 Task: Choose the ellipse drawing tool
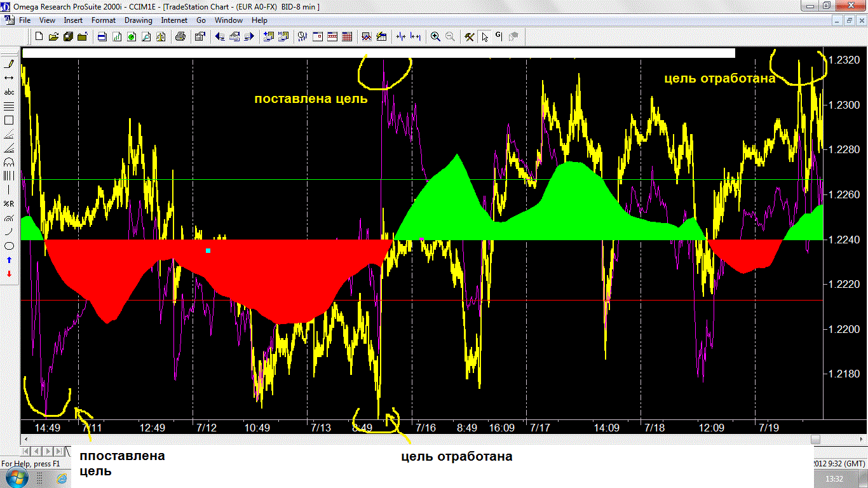point(9,246)
